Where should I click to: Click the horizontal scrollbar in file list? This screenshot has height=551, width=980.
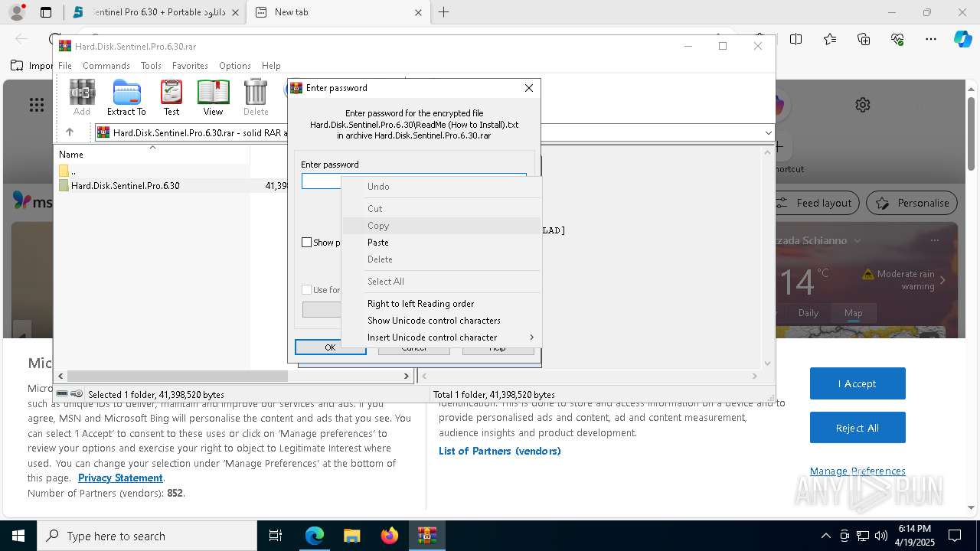(177, 376)
